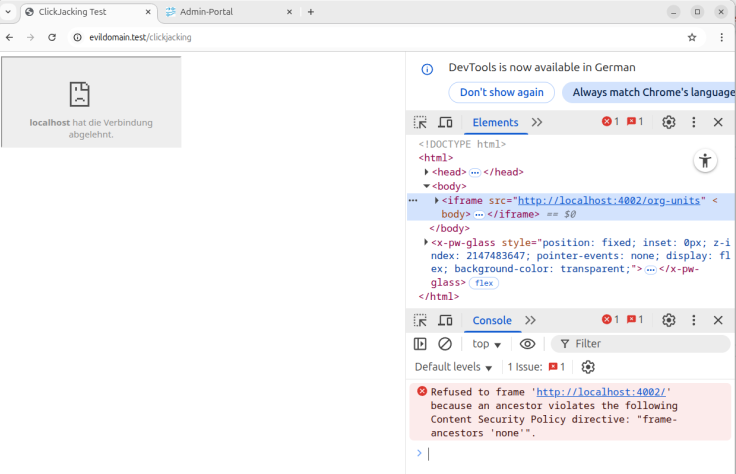Image resolution: width=736 pixels, height=474 pixels.
Task: Click error count badge in Console toolbar
Action: [610, 320]
